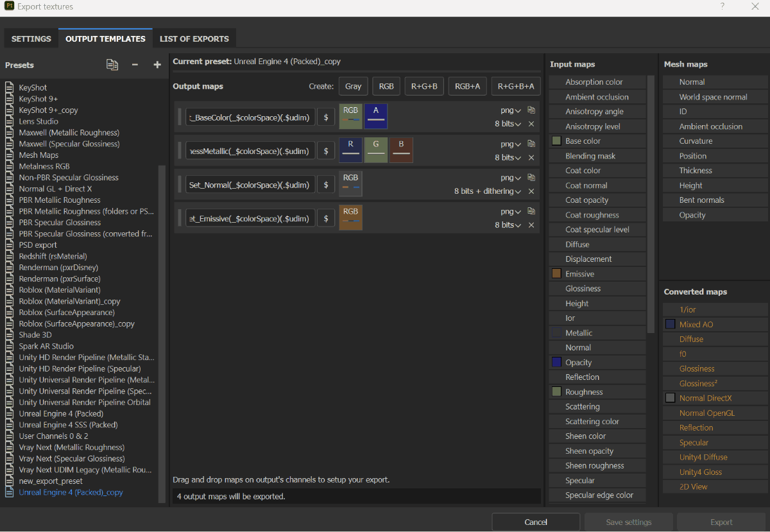
Task: Select Unreal Engine 4 (Packed)_copy preset
Action: tap(71, 492)
